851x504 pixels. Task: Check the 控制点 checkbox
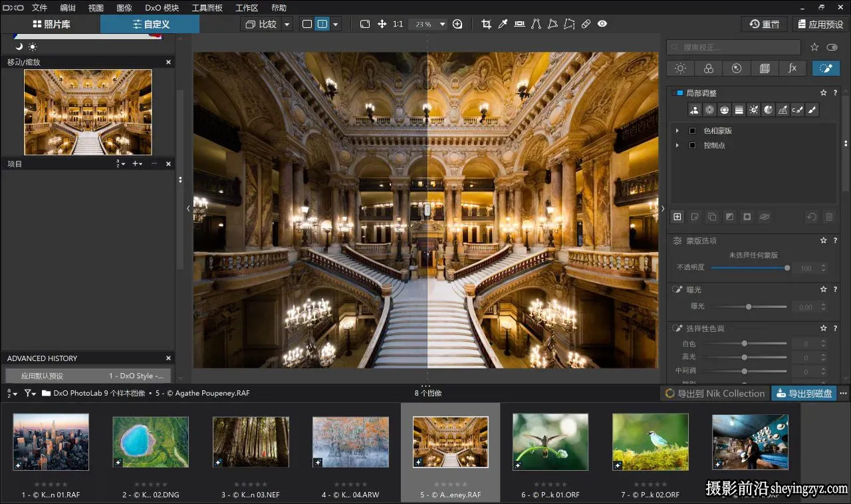tap(692, 145)
